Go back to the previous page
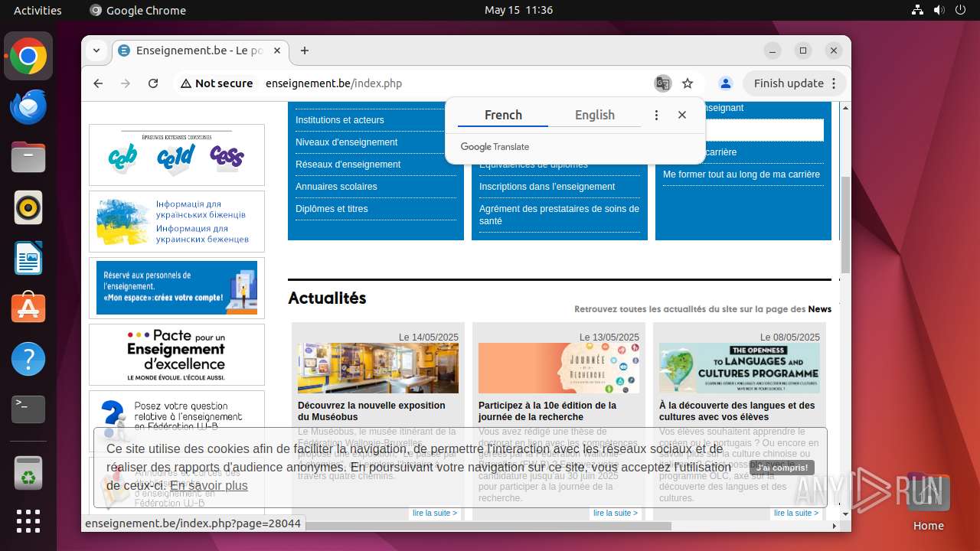Screen dimensions: 980x551 point(98,83)
